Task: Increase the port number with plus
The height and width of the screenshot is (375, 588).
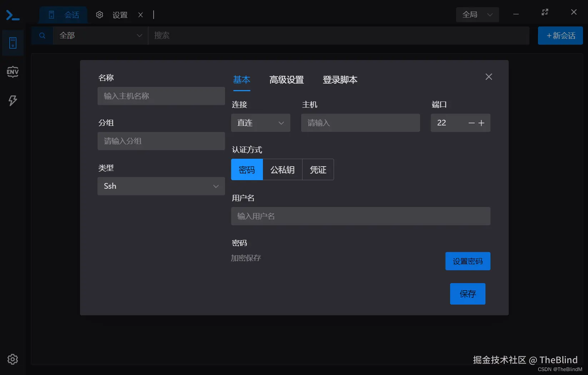Action: [x=481, y=123]
